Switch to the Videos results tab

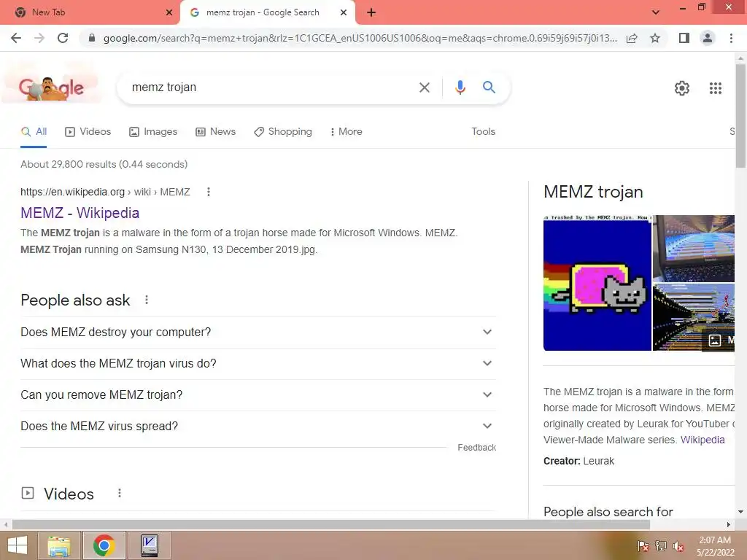[x=88, y=131]
